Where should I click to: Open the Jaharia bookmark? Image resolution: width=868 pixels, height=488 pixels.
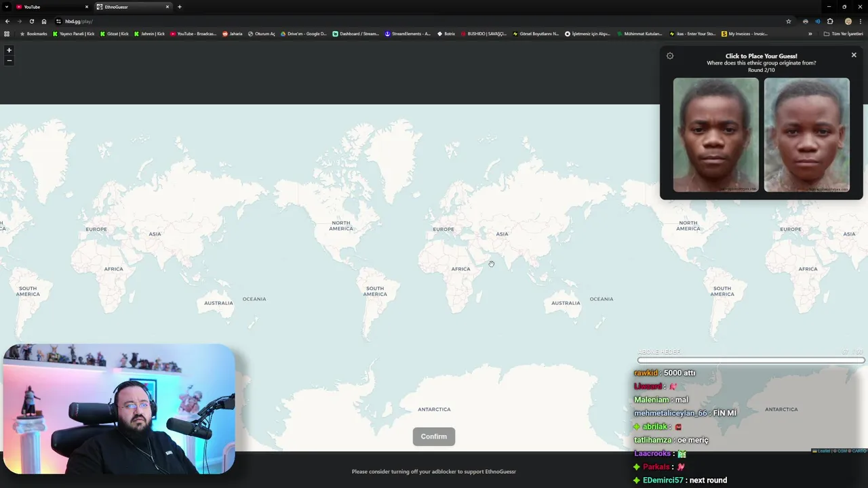[x=232, y=33]
